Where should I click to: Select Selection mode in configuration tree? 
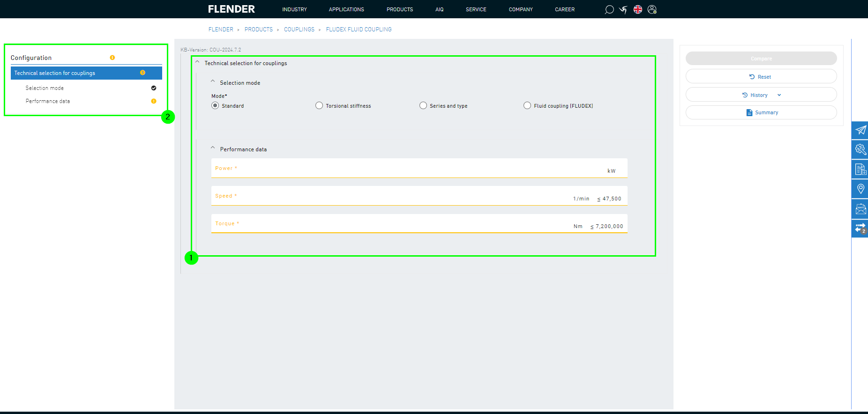(x=45, y=88)
